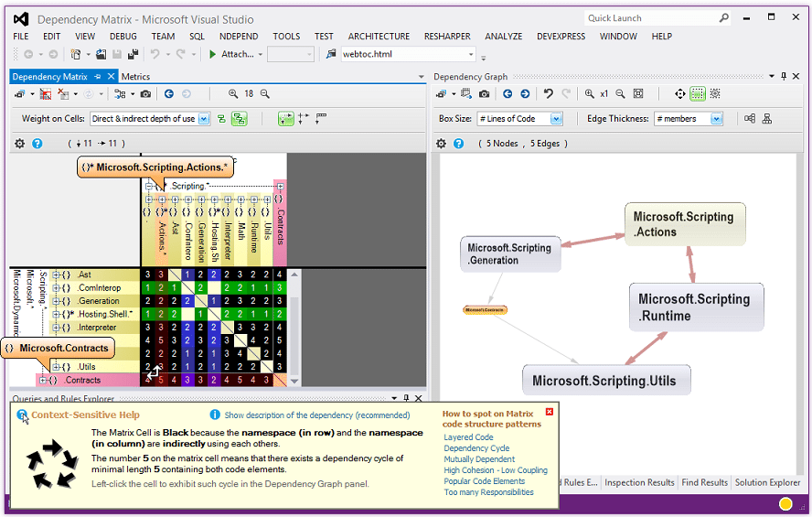Click the Microsoft.Scripting.Utils graph node

pos(606,380)
